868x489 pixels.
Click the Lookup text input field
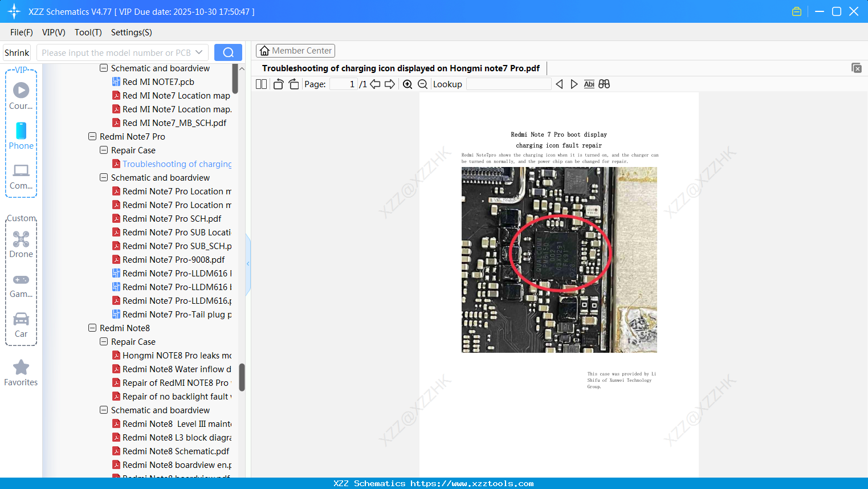click(508, 84)
